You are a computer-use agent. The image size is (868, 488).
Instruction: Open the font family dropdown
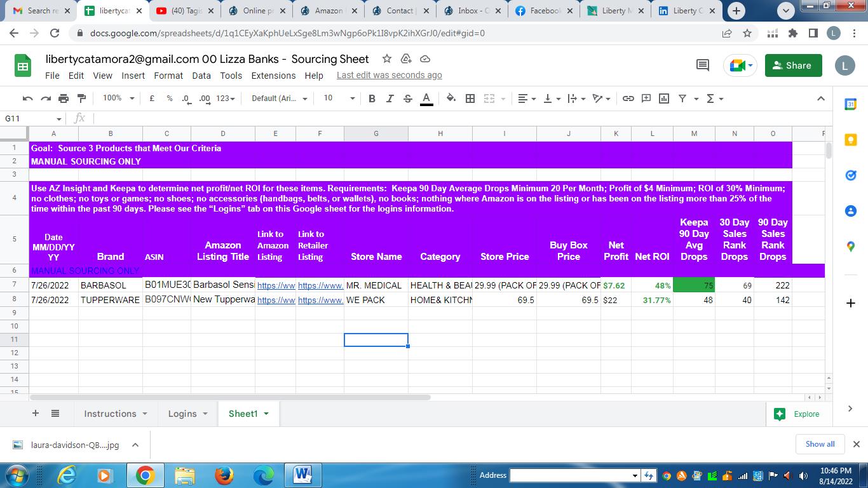tap(280, 98)
